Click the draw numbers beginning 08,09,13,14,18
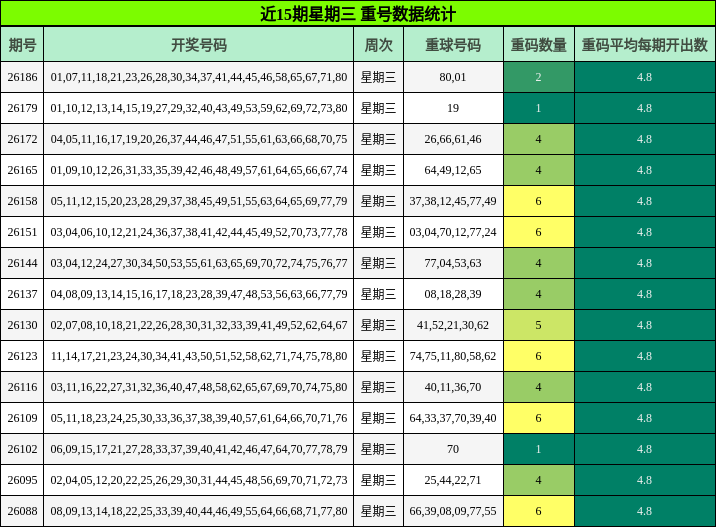This screenshot has height=527, width=716. pyautogui.click(x=199, y=511)
